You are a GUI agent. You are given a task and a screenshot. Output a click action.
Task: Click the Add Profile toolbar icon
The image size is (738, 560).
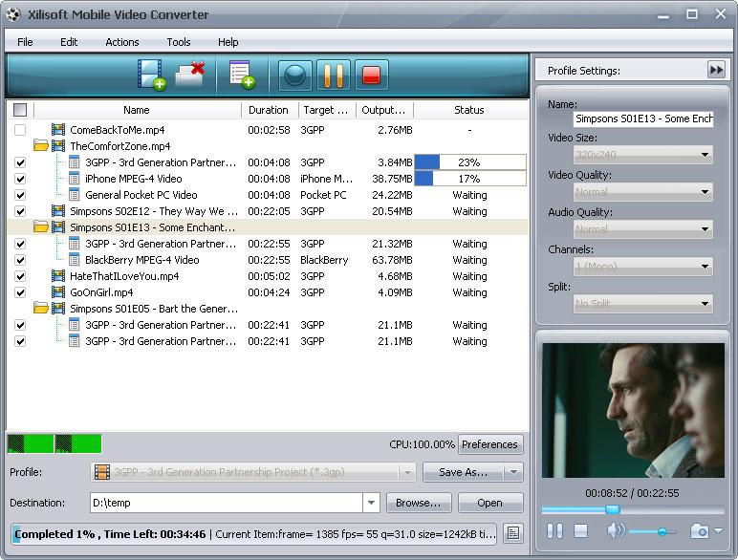point(242,75)
